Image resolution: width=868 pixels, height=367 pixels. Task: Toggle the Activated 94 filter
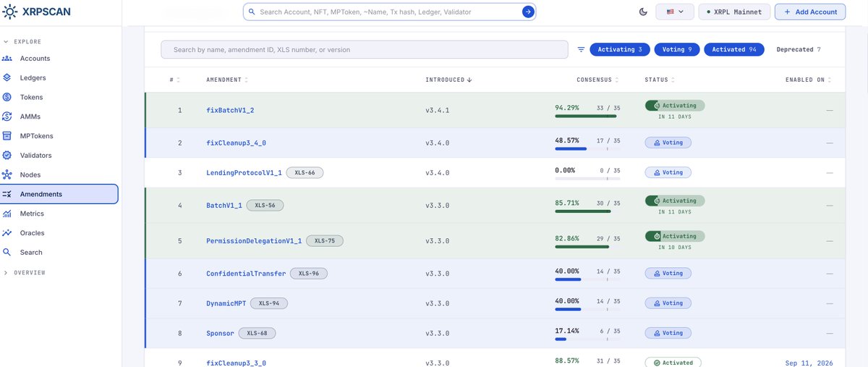click(x=734, y=49)
